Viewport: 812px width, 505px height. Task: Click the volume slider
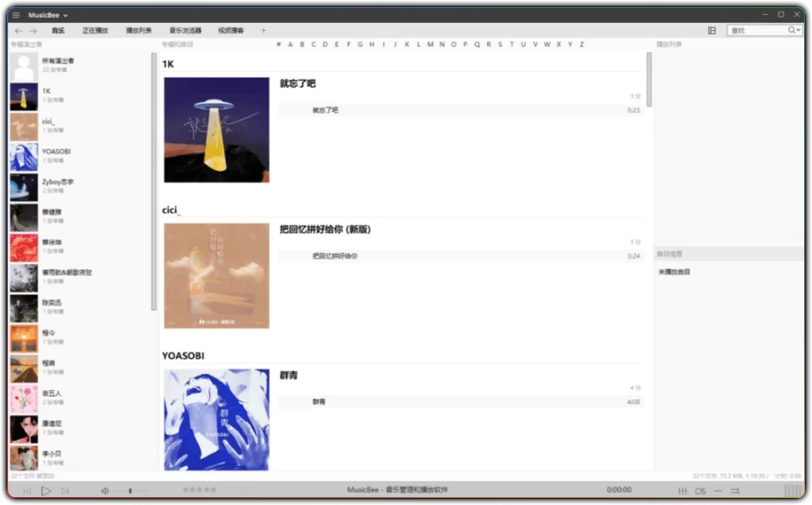click(131, 490)
